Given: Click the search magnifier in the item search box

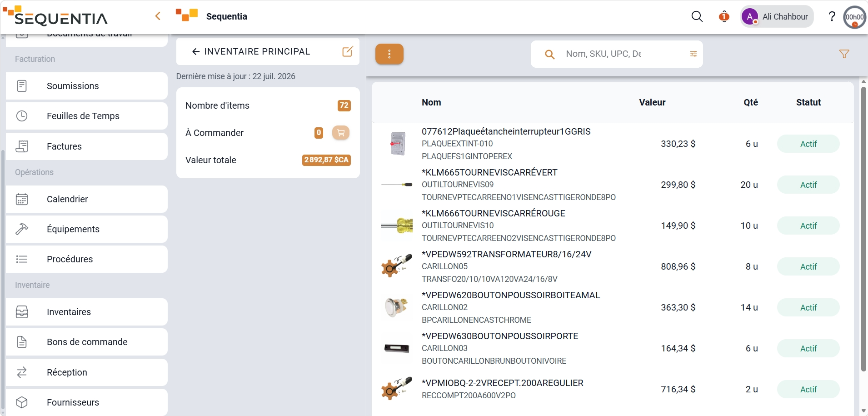Looking at the screenshot, I should click(x=549, y=55).
